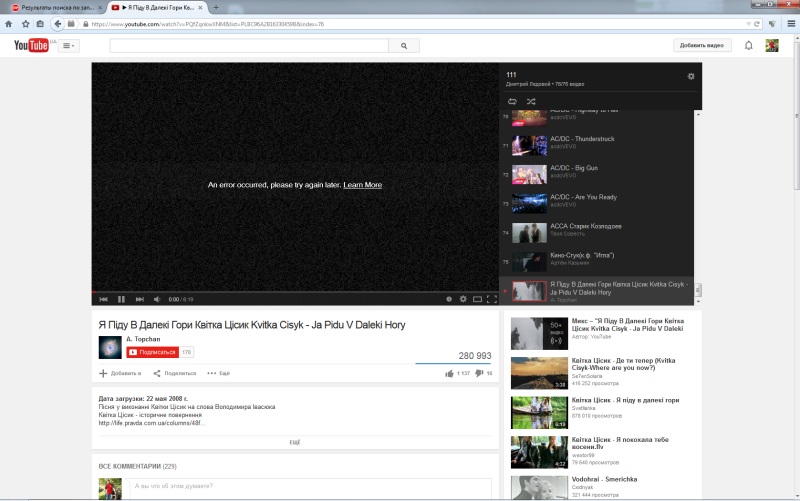This screenshot has height=501, width=800.
Task: Open the YouTube guide menu dropdown
Action: [69, 45]
